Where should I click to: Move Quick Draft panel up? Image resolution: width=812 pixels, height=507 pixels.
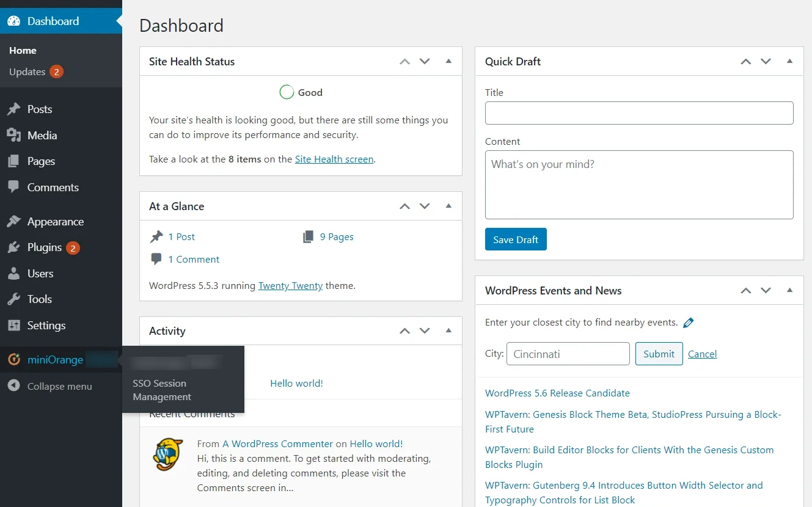745,61
